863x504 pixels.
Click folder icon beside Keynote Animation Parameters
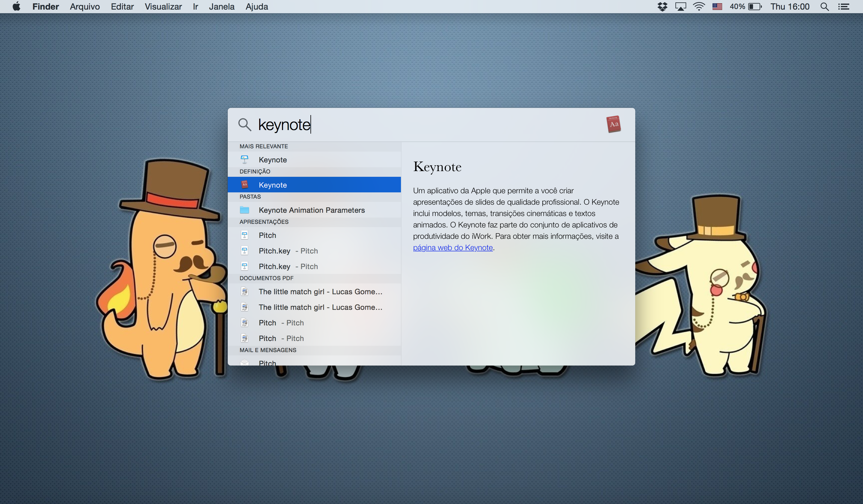click(245, 210)
